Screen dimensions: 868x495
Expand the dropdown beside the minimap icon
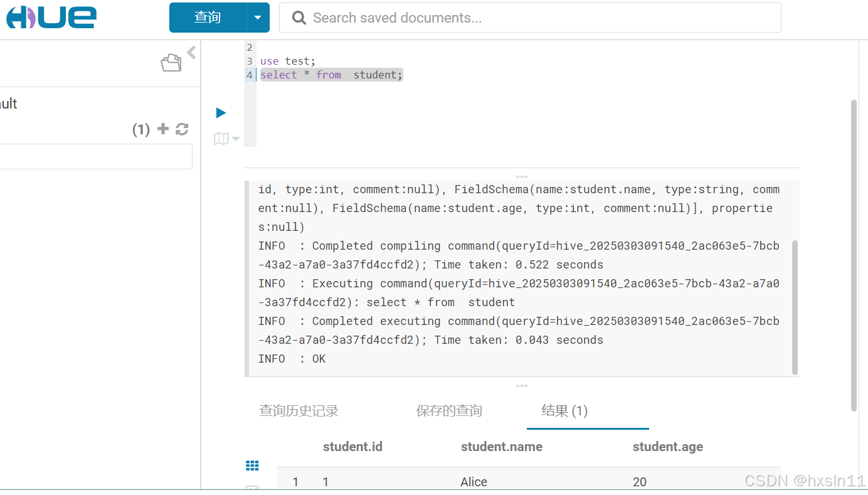click(x=235, y=139)
